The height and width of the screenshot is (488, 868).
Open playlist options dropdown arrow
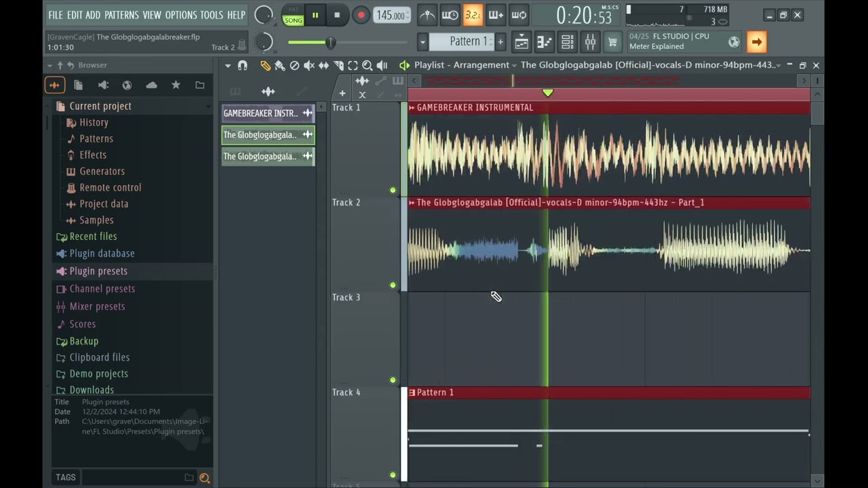pos(228,66)
